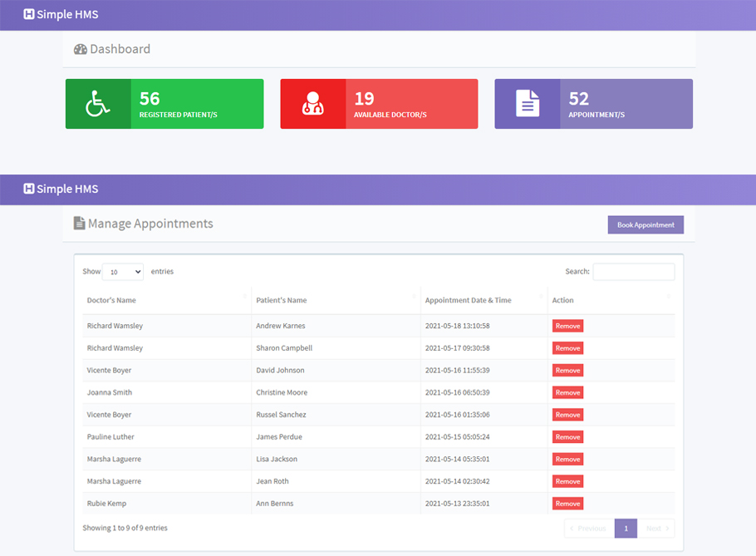Click patient name Lisa Jackson
This screenshot has height=556, width=756.
[x=277, y=459]
